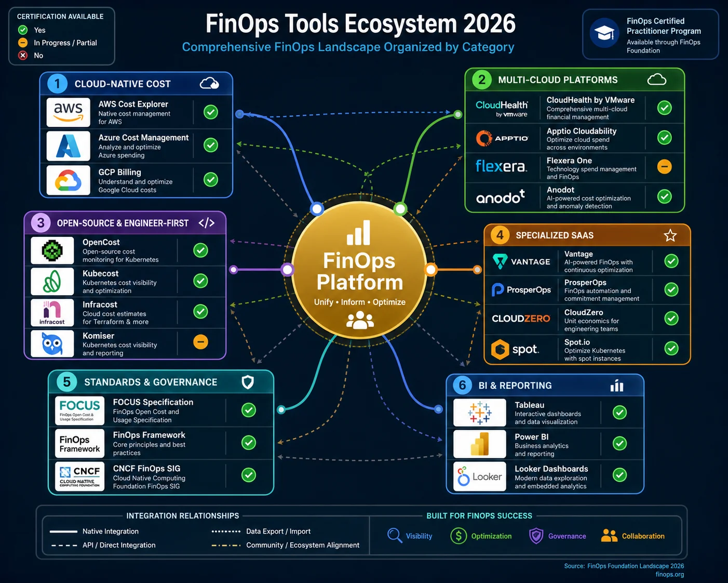Click the finops.org link
The width and height of the screenshot is (728, 583).
pos(670,574)
